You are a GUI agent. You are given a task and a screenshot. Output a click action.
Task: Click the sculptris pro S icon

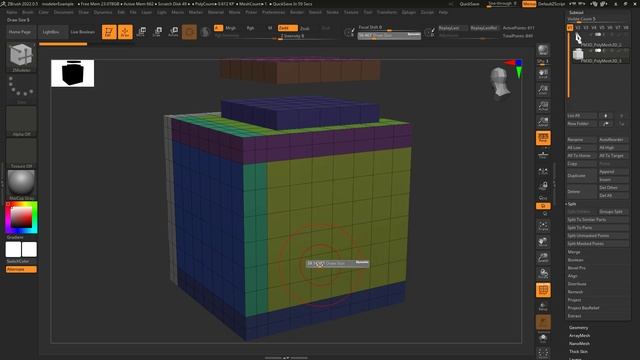click(205, 32)
